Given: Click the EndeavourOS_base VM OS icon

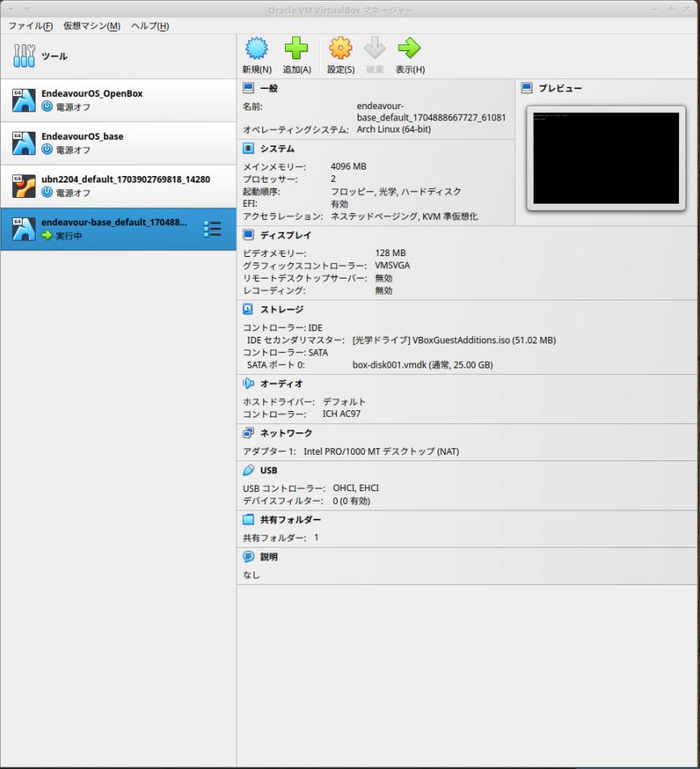Looking at the screenshot, I should 23,143.
